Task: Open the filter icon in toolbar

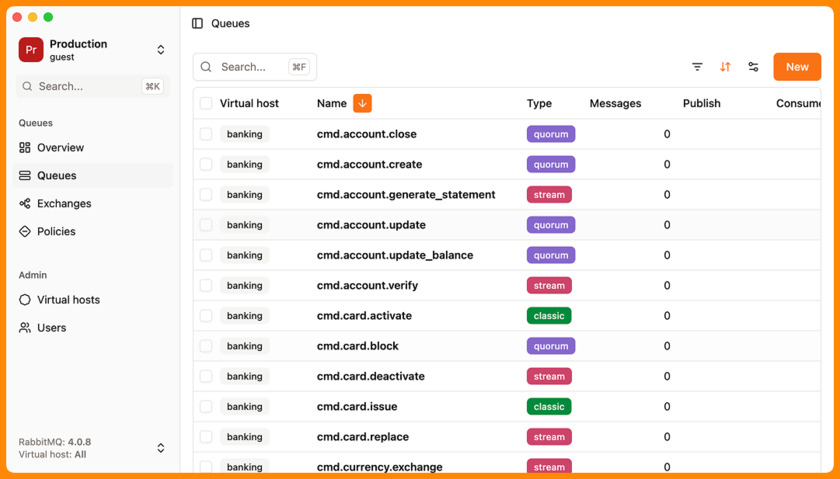Action: pos(697,67)
